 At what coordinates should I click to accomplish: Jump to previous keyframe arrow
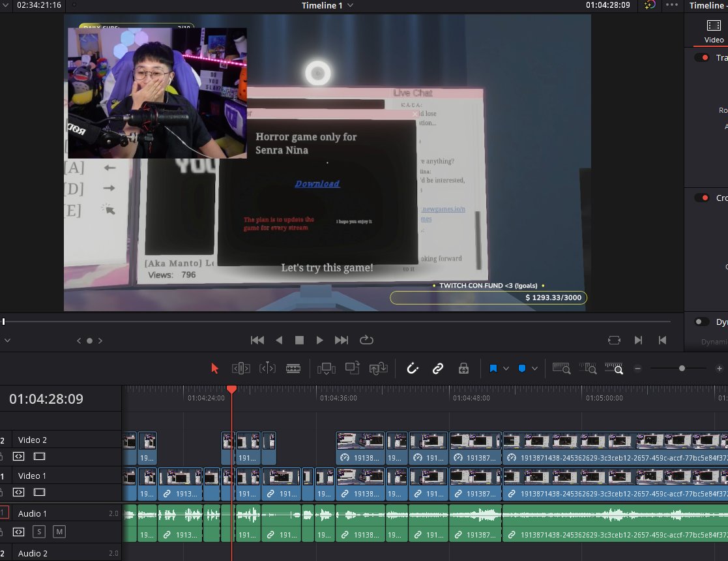point(79,341)
